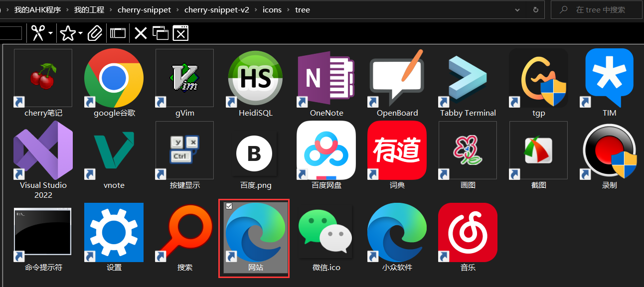The height and width of the screenshot is (287, 644).
Task: Select the 按键显示 shortcut icon
Action: tap(184, 150)
